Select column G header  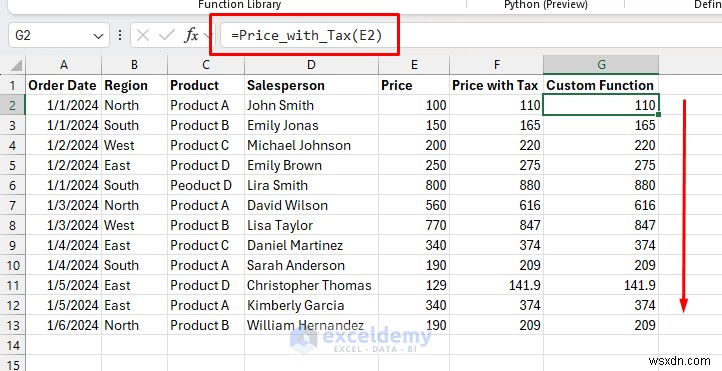click(x=601, y=65)
